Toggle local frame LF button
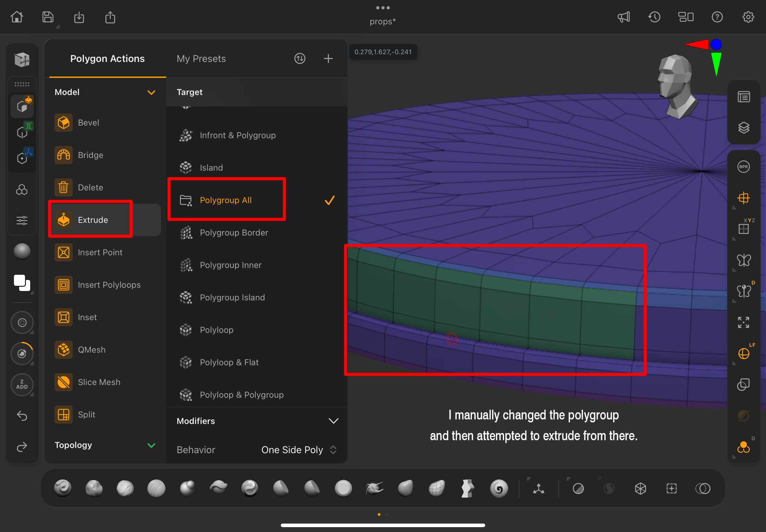This screenshot has height=532, width=766. 744,353
